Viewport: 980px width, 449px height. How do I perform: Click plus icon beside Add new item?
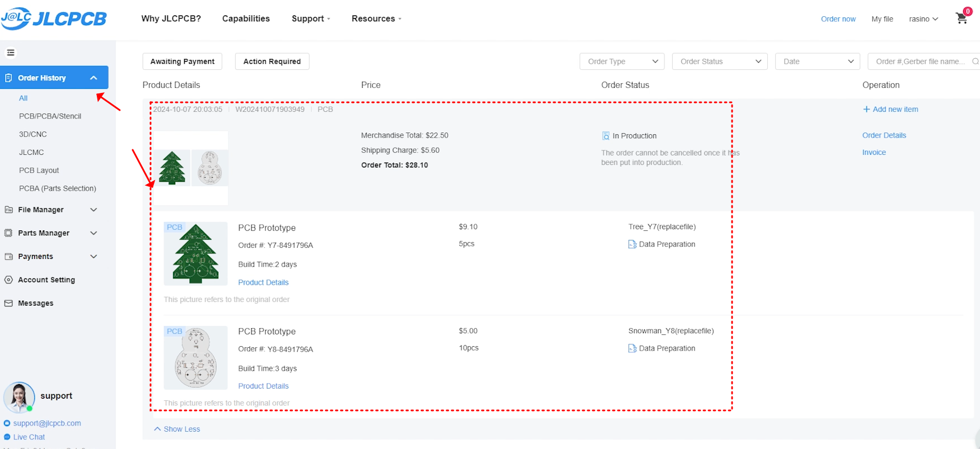(x=866, y=109)
